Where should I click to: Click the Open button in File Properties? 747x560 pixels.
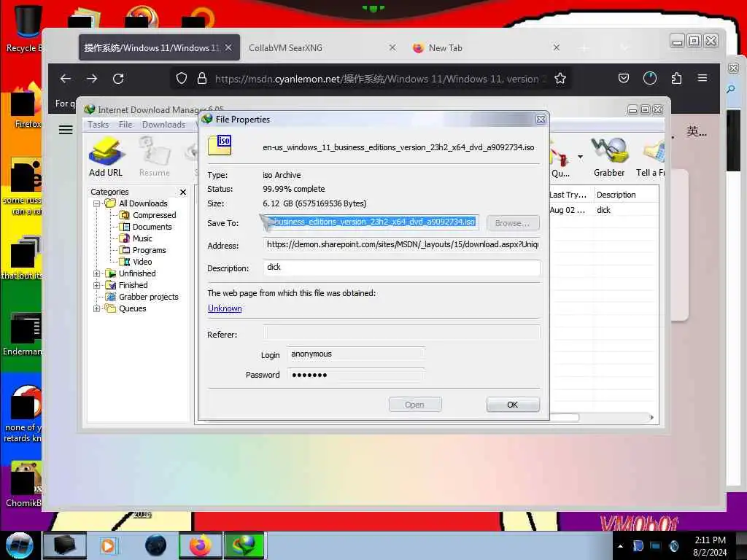(415, 405)
